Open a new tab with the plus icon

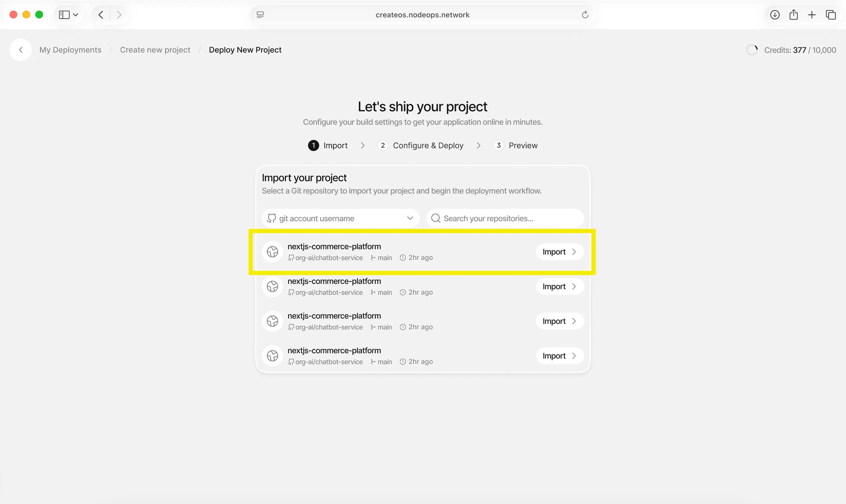(x=812, y=15)
